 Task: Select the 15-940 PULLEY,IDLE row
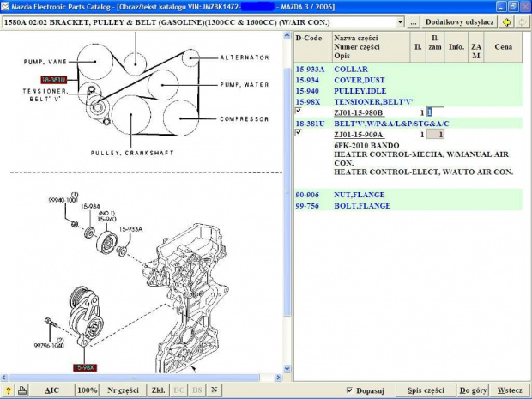408,91
